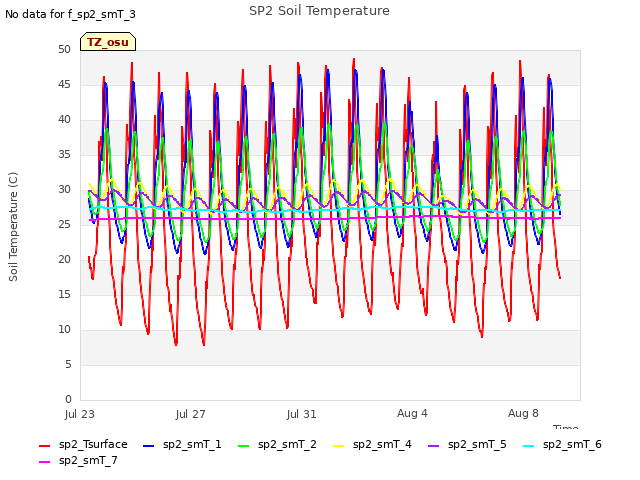The width and height of the screenshot is (640, 480).
Task: Click the Aug 4 x-axis tick label
Action: click(412, 413)
